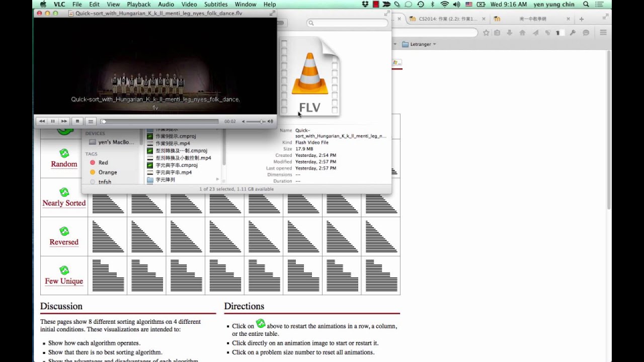Click the Nearly Sorted link

(64, 203)
